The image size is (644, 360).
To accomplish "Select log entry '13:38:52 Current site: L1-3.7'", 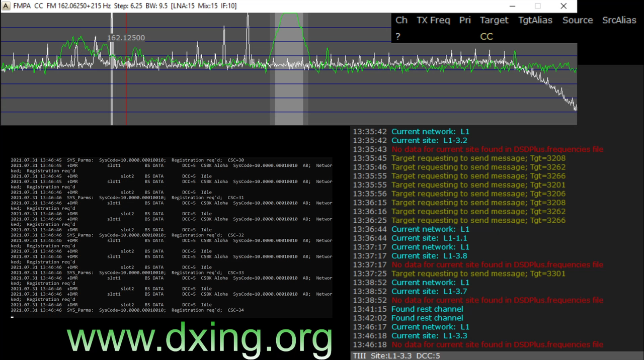I will coord(410,291).
